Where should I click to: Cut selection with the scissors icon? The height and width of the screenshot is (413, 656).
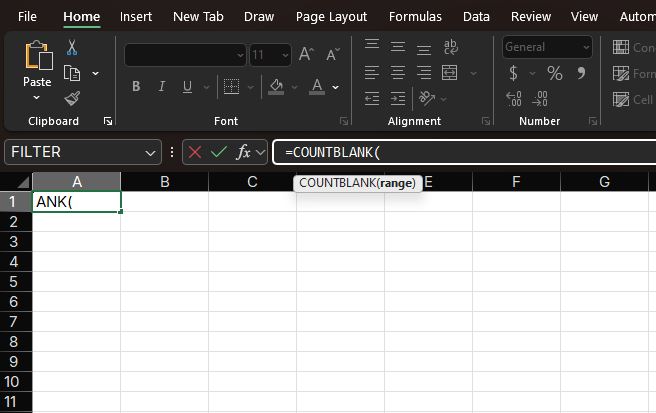[72, 47]
